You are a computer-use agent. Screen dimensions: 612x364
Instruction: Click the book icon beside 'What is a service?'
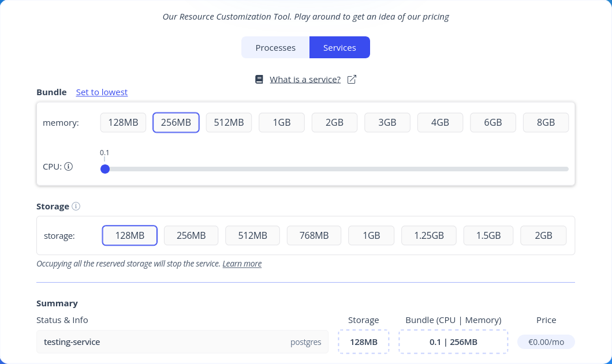[x=259, y=80]
